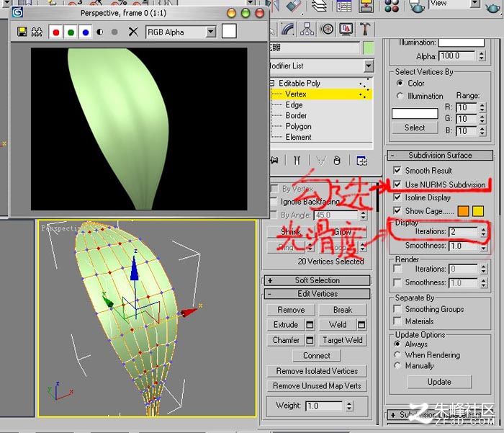Screen dimensions: 504x433
Task: Collapse the Editable Poly stack entry
Action: (x=272, y=84)
